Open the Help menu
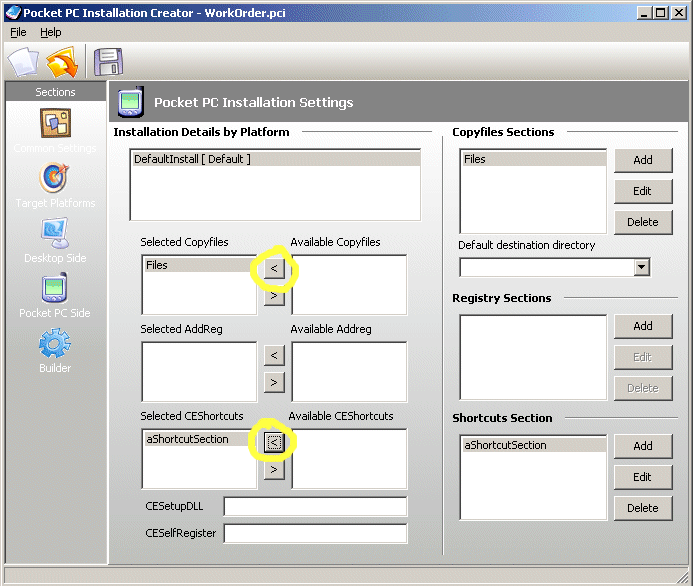This screenshot has height=586, width=693. 51,32
